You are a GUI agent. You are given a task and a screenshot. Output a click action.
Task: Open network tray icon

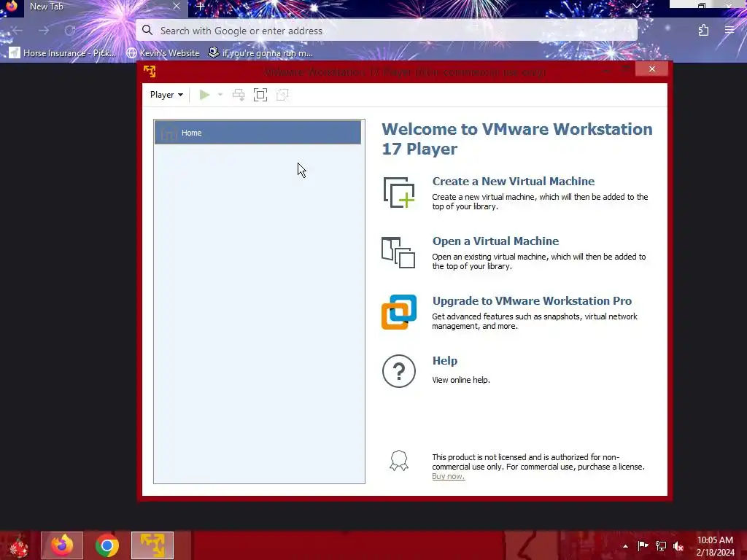[x=661, y=545]
